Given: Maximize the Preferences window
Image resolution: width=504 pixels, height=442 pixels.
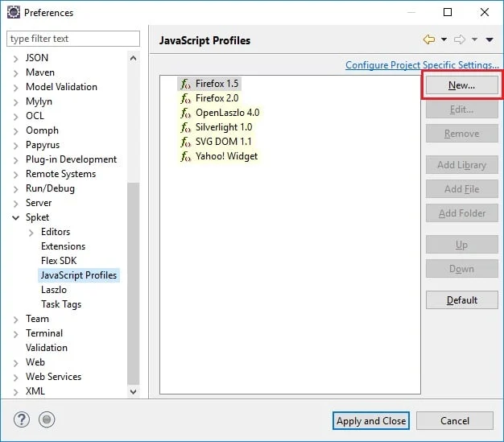Looking at the screenshot, I should click(448, 12).
